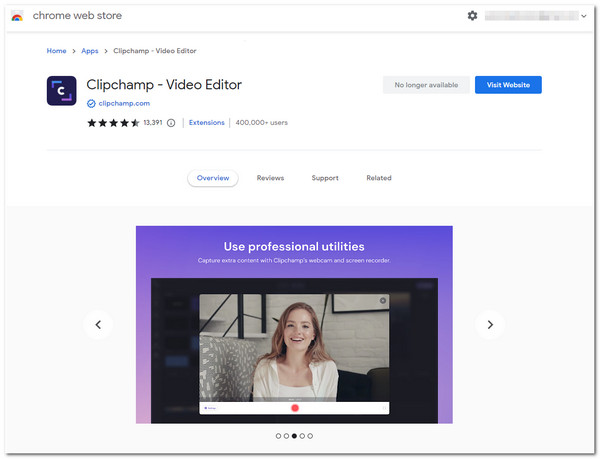This screenshot has height=459, width=600.
Task: Click the 400,000+ users text
Action: tap(261, 122)
